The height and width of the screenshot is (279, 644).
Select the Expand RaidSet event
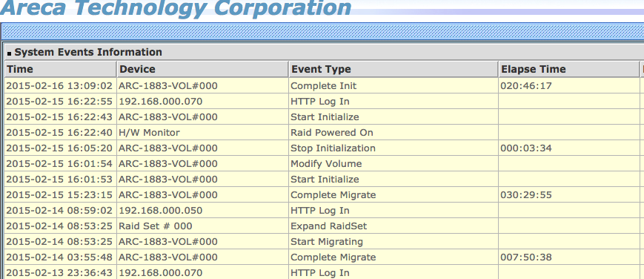328,226
